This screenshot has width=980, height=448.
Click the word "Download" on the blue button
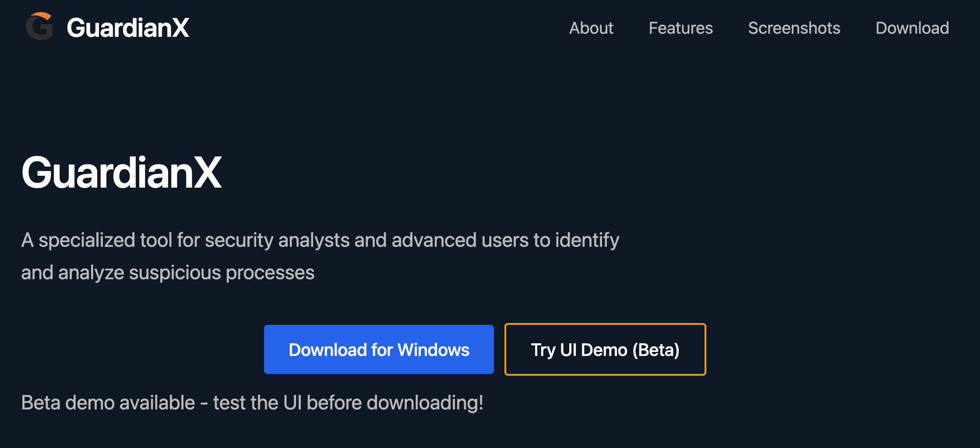[x=328, y=350]
